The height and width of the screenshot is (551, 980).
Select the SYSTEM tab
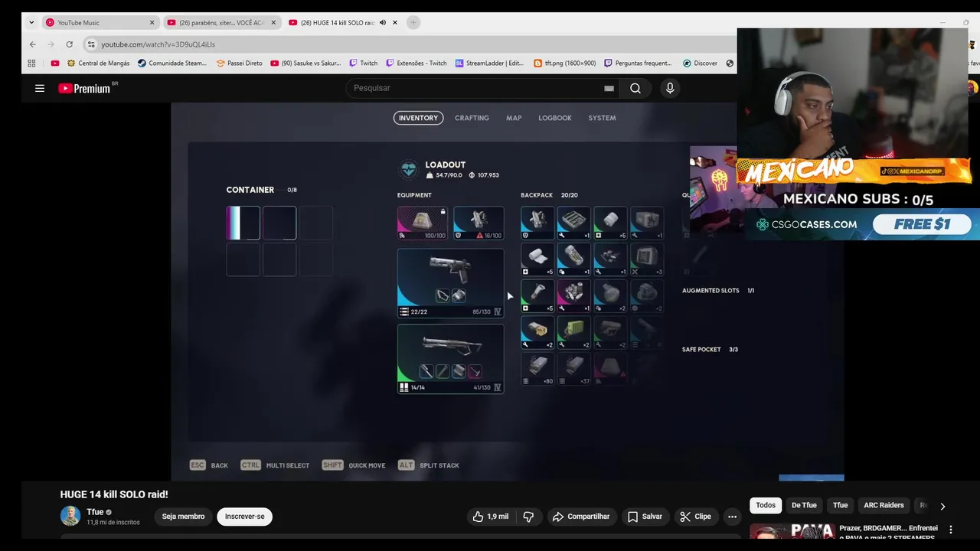point(602,118)
